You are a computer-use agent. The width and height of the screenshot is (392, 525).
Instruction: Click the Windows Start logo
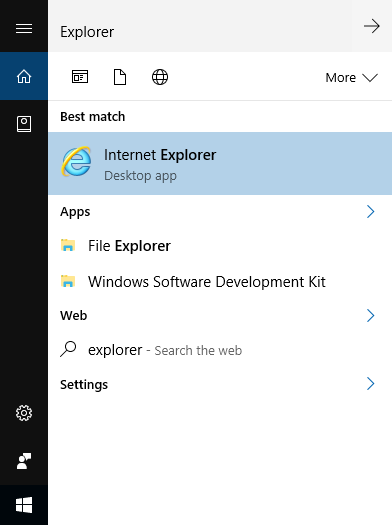click(24, 505)
